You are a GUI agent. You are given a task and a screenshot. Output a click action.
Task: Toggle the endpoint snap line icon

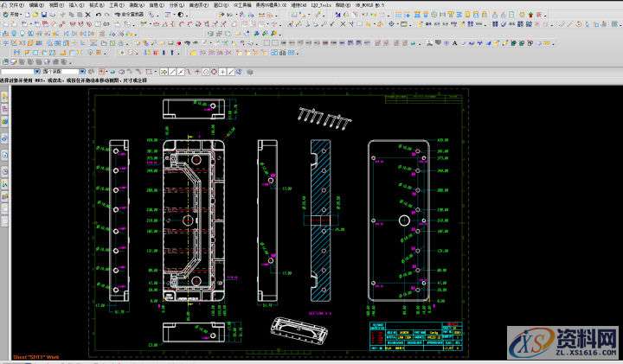[x=170, y=72]
